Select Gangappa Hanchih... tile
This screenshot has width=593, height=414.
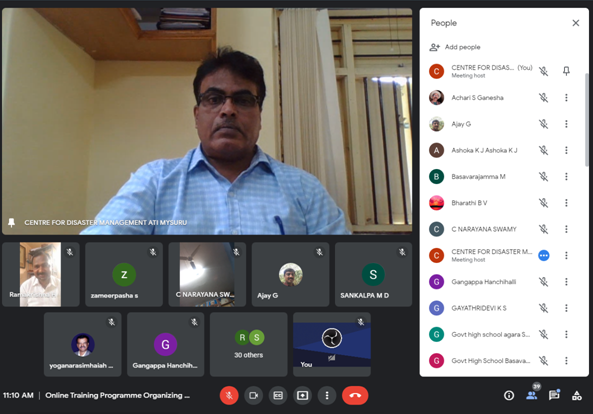tap(166, 344)
